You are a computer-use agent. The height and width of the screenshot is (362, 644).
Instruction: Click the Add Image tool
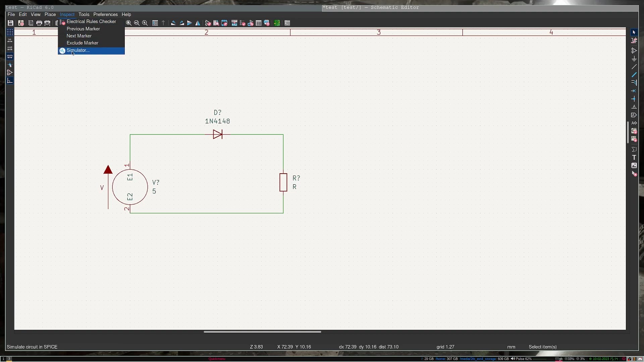(634, 166)
